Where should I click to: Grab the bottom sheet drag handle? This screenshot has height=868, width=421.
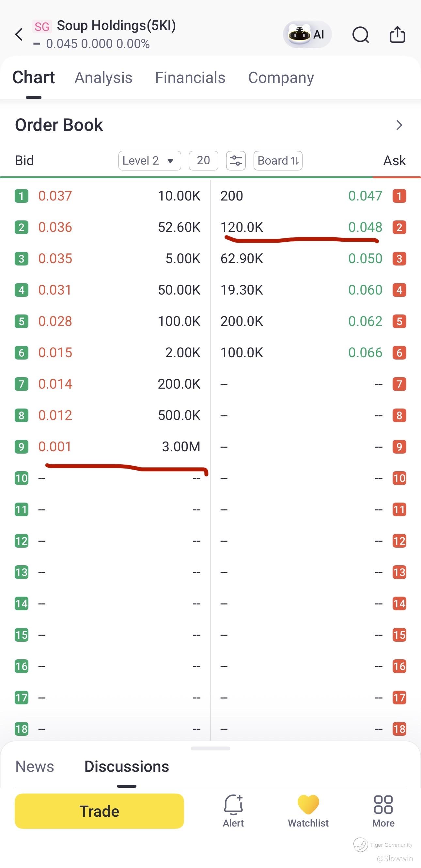(x=210, y=748)
